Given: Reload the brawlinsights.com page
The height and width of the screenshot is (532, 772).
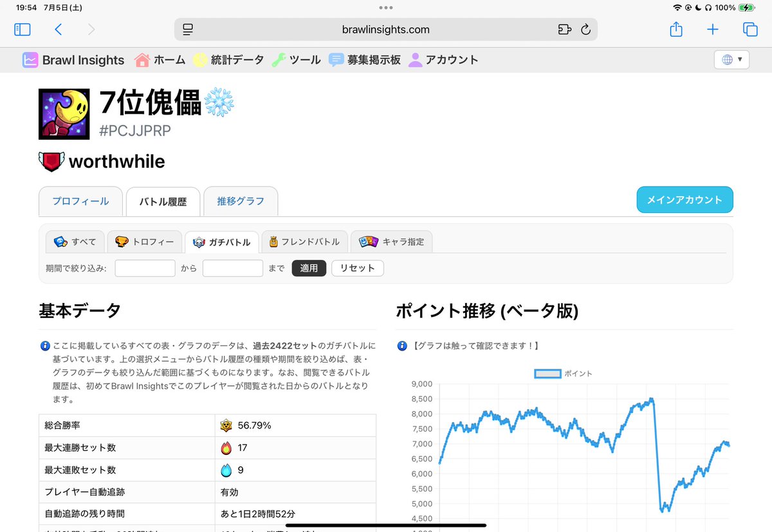Looking at the screenshot, I should 585,30.
